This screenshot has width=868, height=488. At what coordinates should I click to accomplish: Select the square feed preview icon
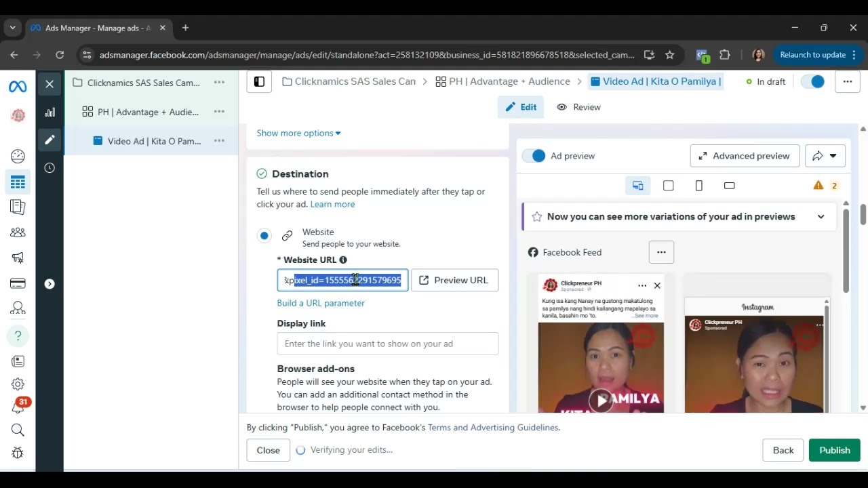668,186
